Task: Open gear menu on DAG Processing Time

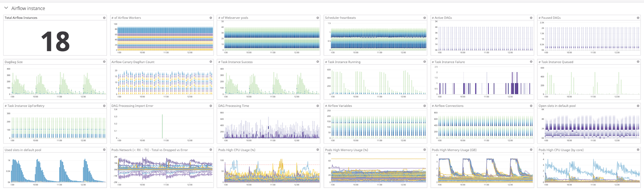Action: (x=318, y=106)
